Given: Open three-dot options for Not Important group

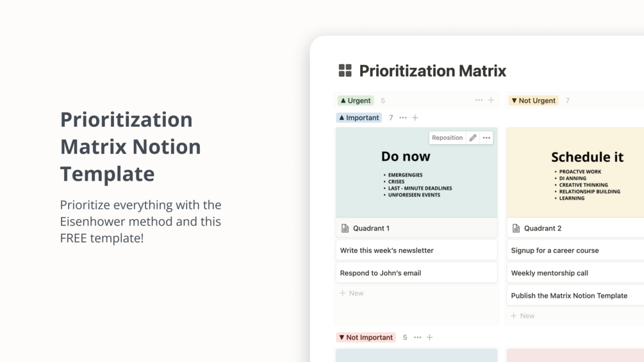Looking at the screenshot, I should tap(418, 338).
